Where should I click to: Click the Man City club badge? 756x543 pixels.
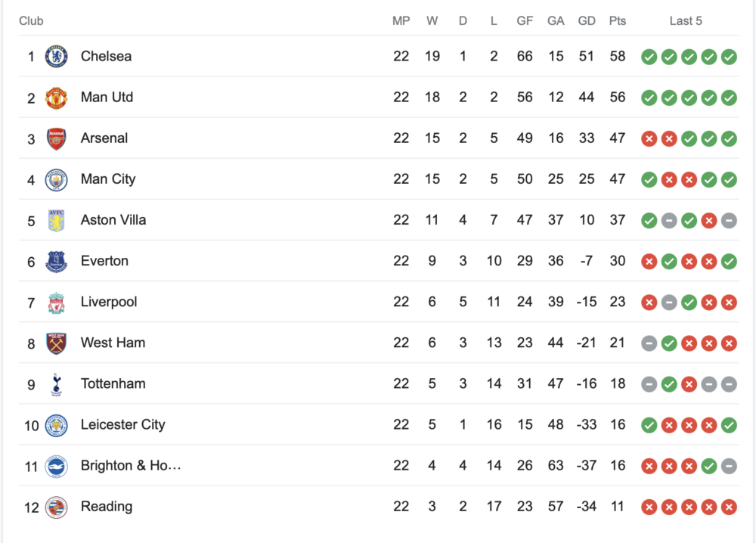pyautogui.click(x=56, y=179)
